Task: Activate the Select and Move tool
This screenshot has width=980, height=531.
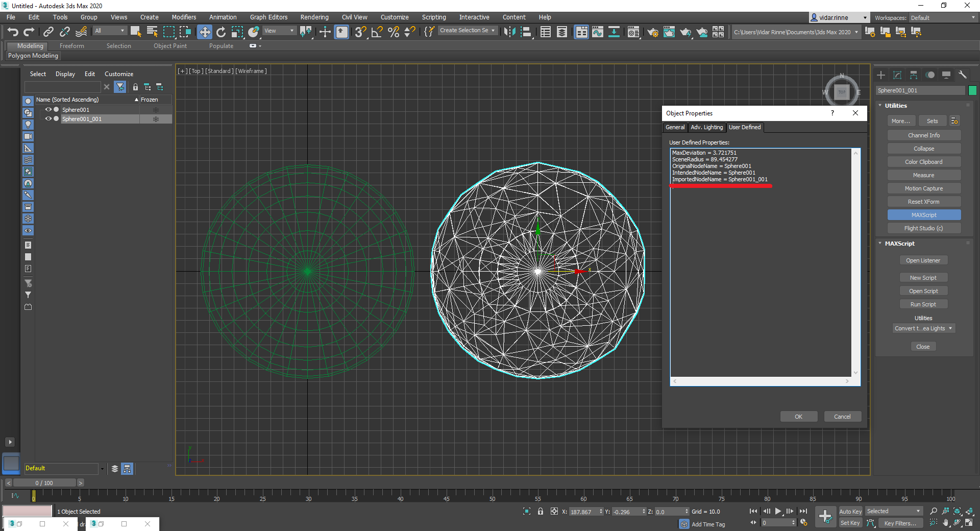Action: pos(204,32)
